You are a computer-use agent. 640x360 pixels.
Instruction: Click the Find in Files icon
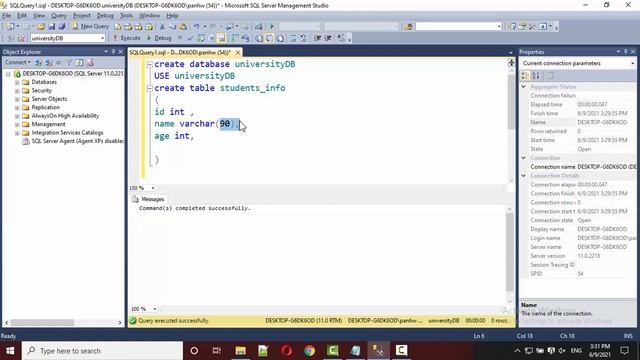click(x=408, y=27)
